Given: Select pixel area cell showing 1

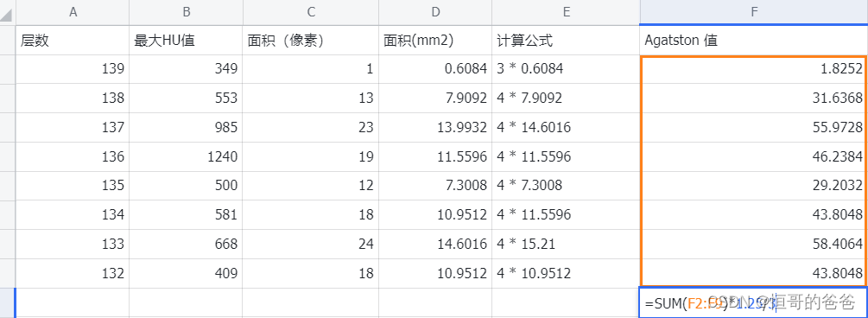Looking at the screenshot, I should 311,69.
